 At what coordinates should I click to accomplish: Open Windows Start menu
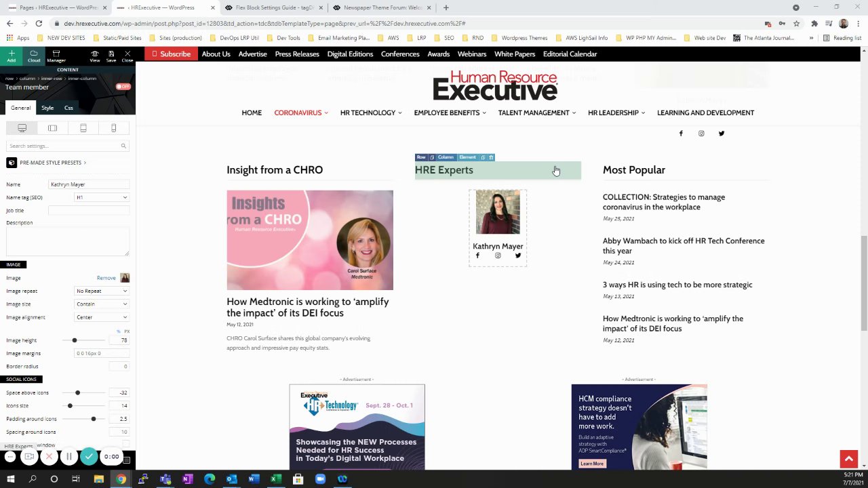click(x=11, y=479)
